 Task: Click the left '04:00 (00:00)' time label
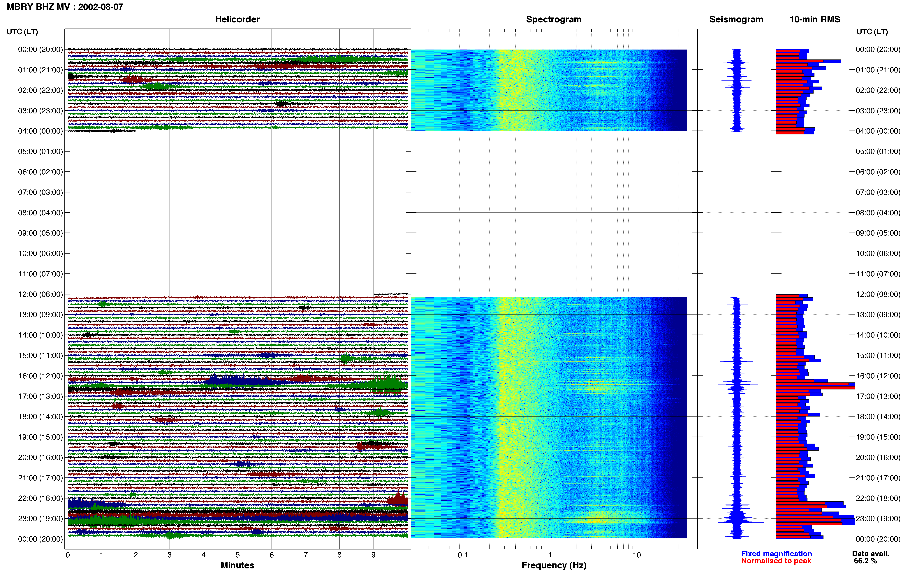41,131
